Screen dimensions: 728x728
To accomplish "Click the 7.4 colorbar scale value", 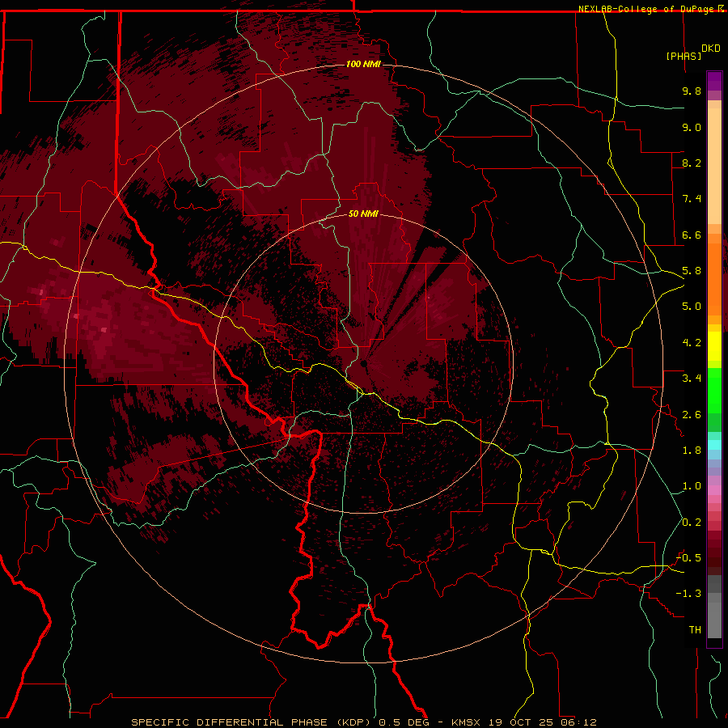I will pyautogui.click(x=692, y=199).
